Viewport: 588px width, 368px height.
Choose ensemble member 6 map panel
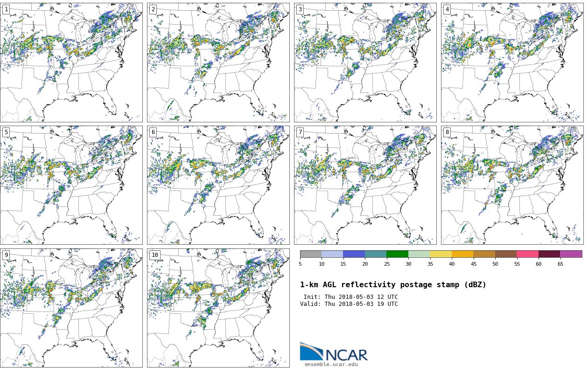pyautogui.click(x=218, y=185)
